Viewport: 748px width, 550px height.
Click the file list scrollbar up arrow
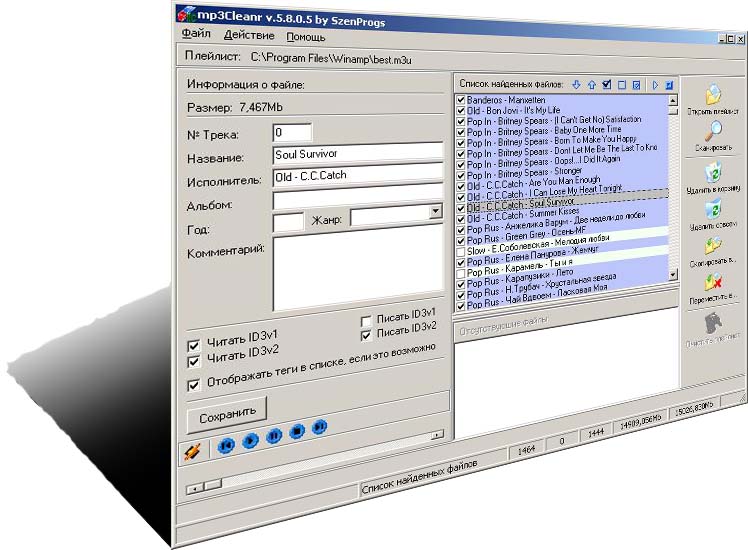[x=673, y=100]
